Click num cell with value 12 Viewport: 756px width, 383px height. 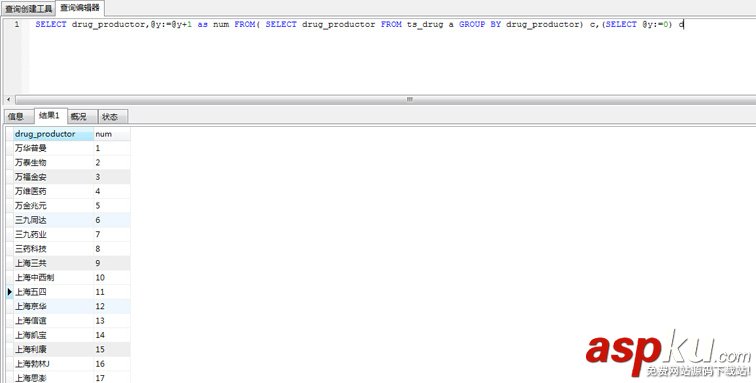point(112,306)
